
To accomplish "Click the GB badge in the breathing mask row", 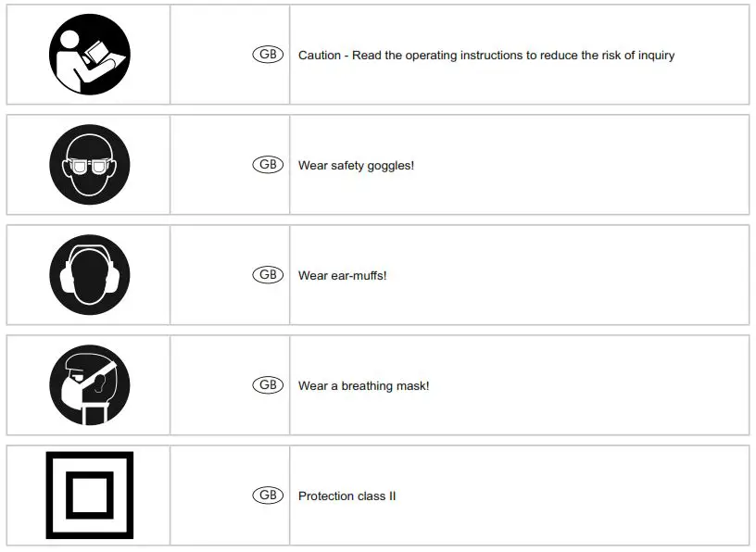I will click(x=268, y=385).
